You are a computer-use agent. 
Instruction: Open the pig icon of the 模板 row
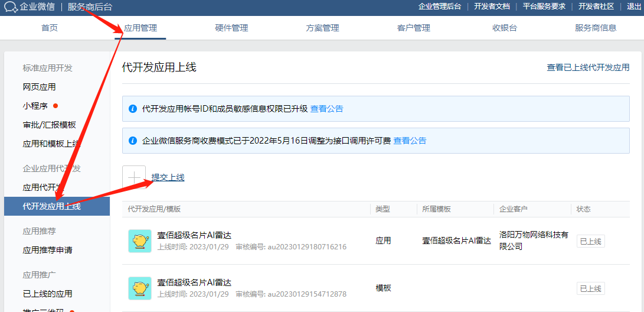140,288
